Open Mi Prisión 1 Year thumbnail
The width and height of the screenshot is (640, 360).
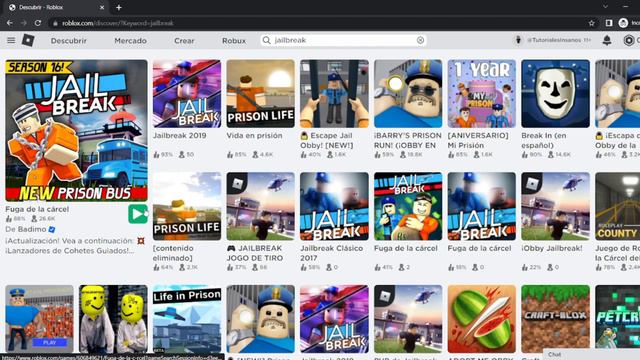482,93
